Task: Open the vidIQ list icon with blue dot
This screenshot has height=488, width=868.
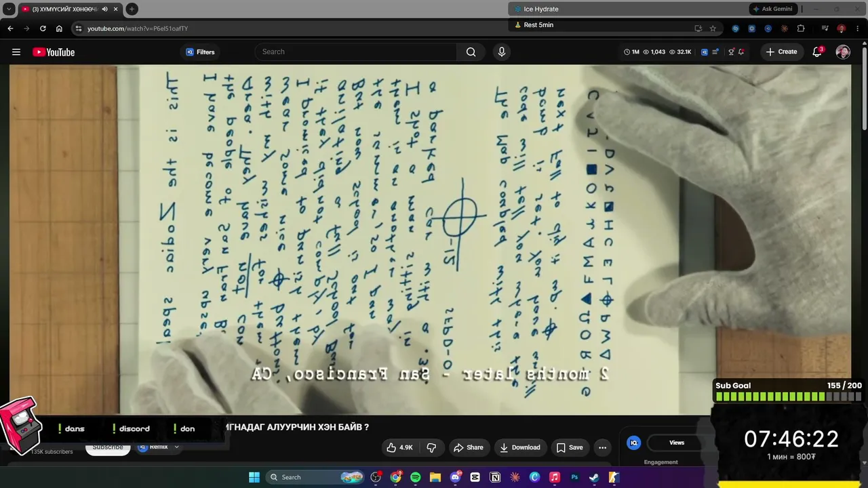Action: pyautogui.click(x=715, y=52)
